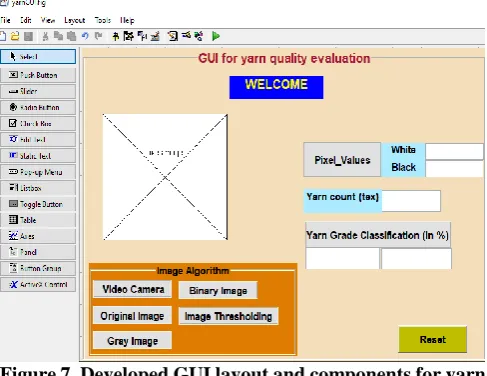Pick the Panel palette component

(38, 252)
